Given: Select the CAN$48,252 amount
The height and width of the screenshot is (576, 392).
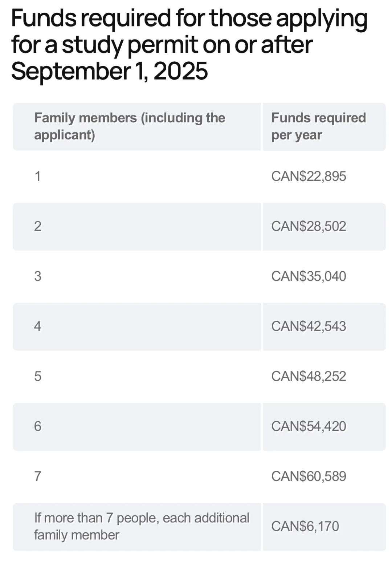Looking at the screenshot, I should point(309,376).
